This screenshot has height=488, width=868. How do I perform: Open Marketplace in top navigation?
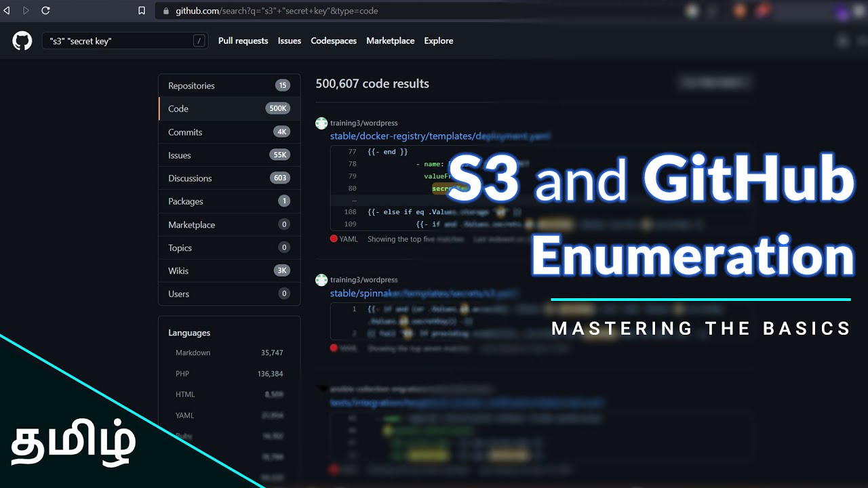point(391,41)
